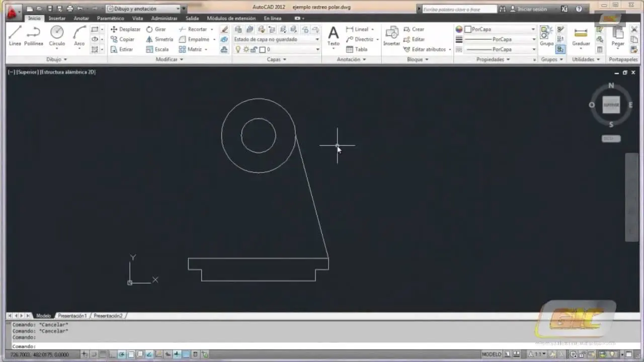The height and width of the screenshot is (362, 644).
Task: Expand the Anotación panel
Action: tap(351, 59)
